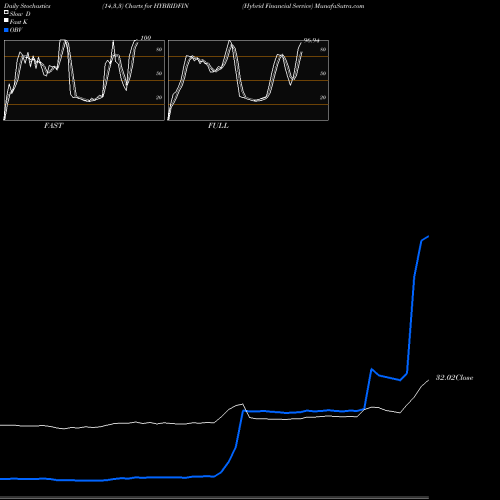
Task: Click the FAST stochastic chart panel
Action: coord(84,80)
